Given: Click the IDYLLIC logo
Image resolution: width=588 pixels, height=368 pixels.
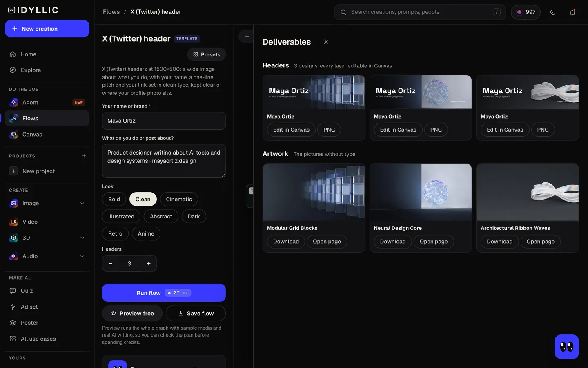Looking at the screenshot, I should (x=33, y=10).
